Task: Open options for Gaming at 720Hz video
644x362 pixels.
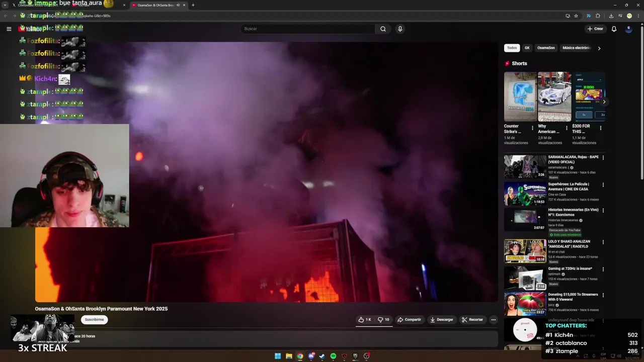Action: coord(603,269)
